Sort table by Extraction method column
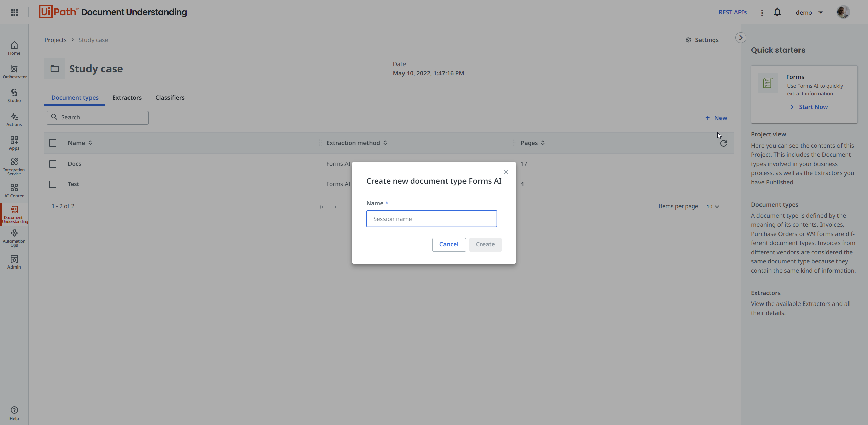Screen dimensions: 868x425 (x=357, y=143)
